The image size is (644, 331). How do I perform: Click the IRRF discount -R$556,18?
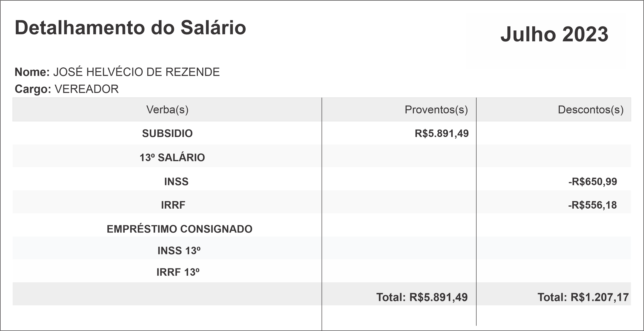[x=592, y=205]
